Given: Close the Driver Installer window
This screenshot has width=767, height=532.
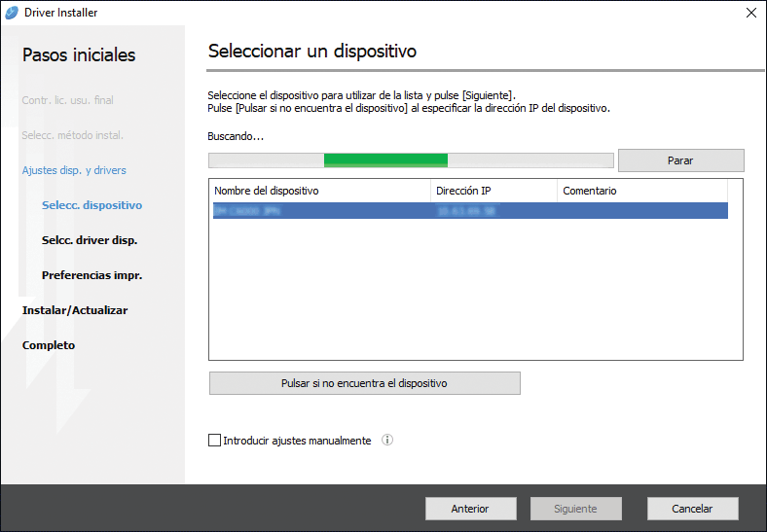Looking at the screenshot, I should pos(750,13).
